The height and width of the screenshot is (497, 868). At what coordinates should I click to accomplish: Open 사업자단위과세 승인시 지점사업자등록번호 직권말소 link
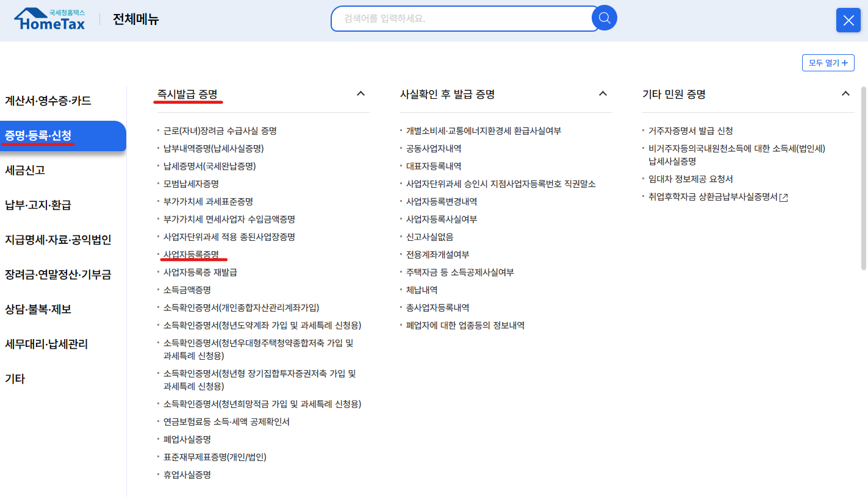(501, 184)
